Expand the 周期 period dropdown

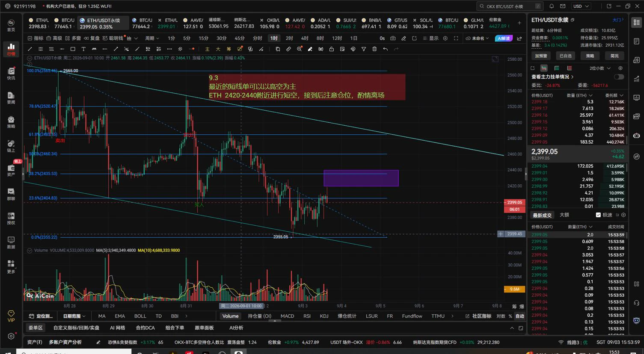pos(152,38)
